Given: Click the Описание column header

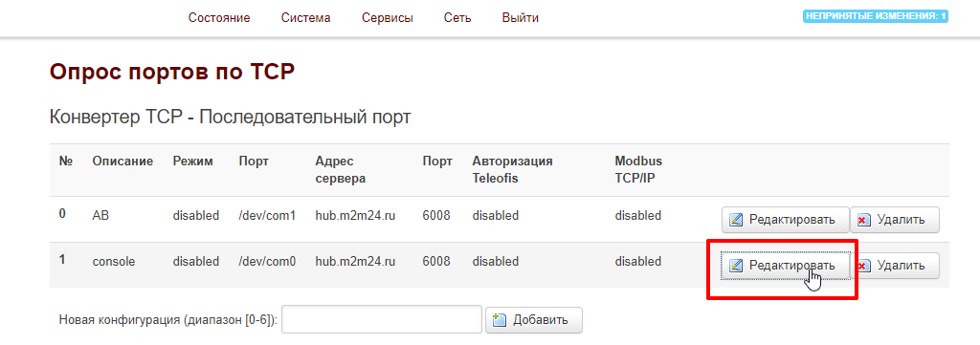Looking at the screenshot, I should tap(122, 162).
